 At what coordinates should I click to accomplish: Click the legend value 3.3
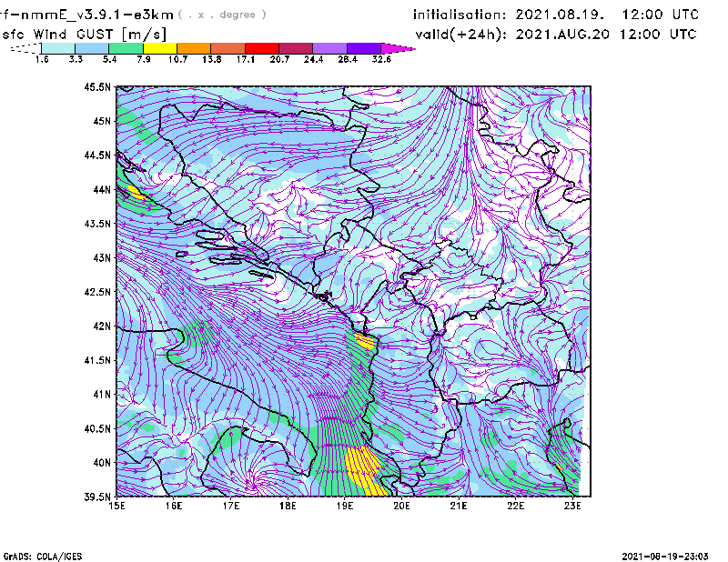pos(76,59)
